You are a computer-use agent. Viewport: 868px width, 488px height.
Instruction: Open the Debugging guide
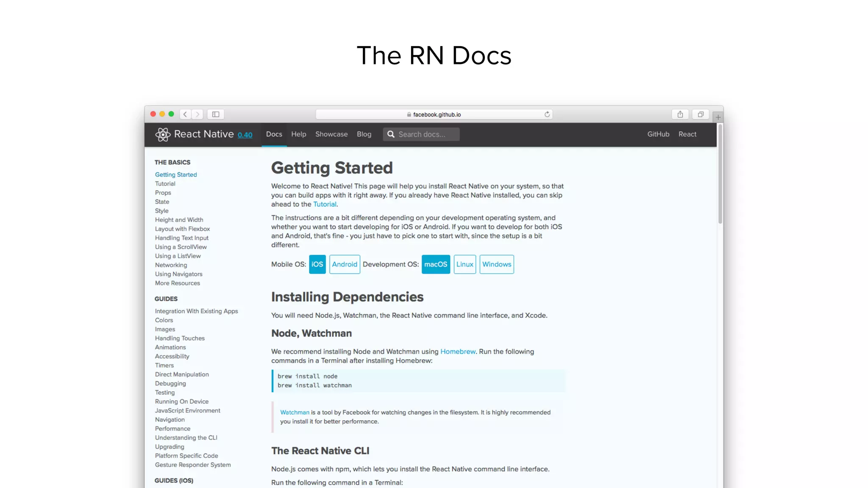[x=170, y=384]
